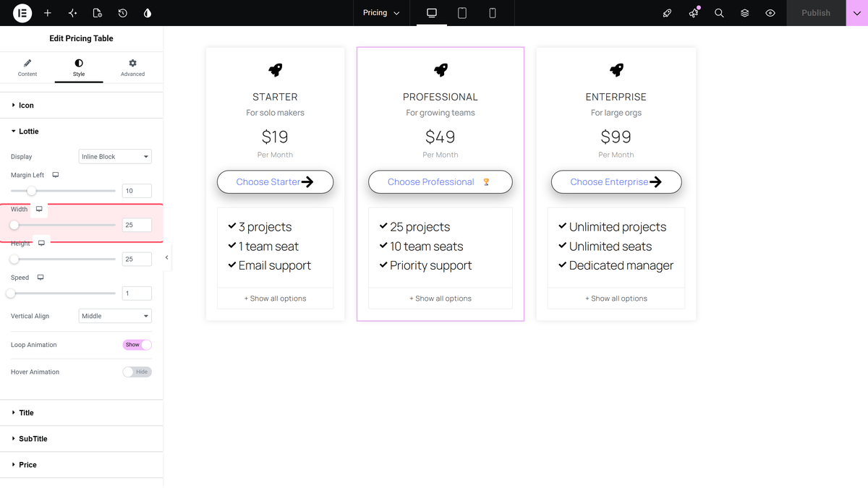The image size is (868, 488).
Task: Select the Professional card rocket icon
Action: point(441,70)
